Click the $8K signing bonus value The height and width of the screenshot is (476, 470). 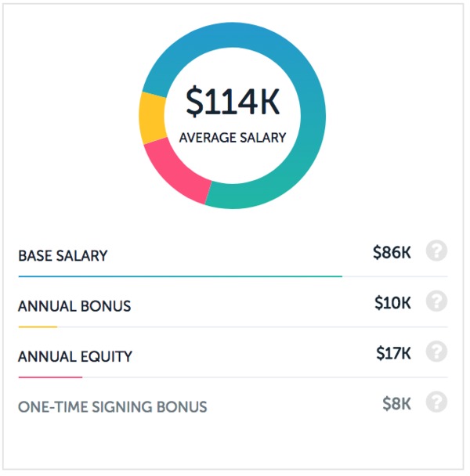tap(397, 404)
